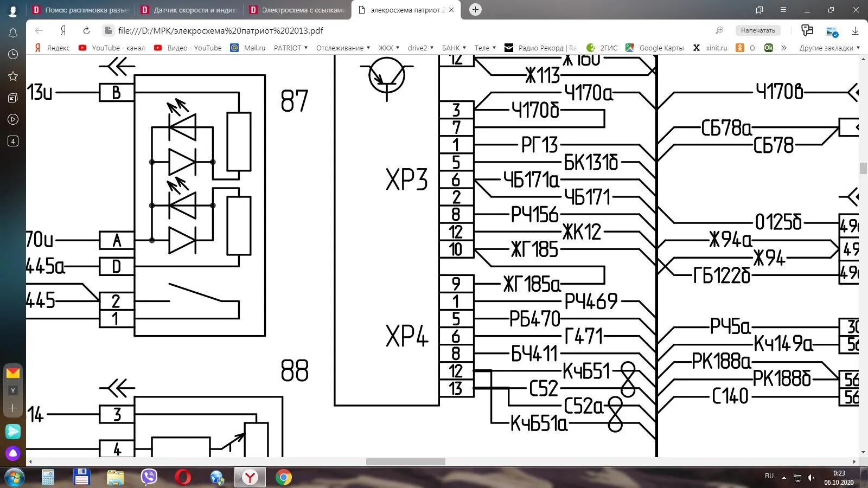The width and height of the screenshot is (868, 488).
Task: Open Yandex home via Я button
Action: pyautogui.click(x=63, y=30)
